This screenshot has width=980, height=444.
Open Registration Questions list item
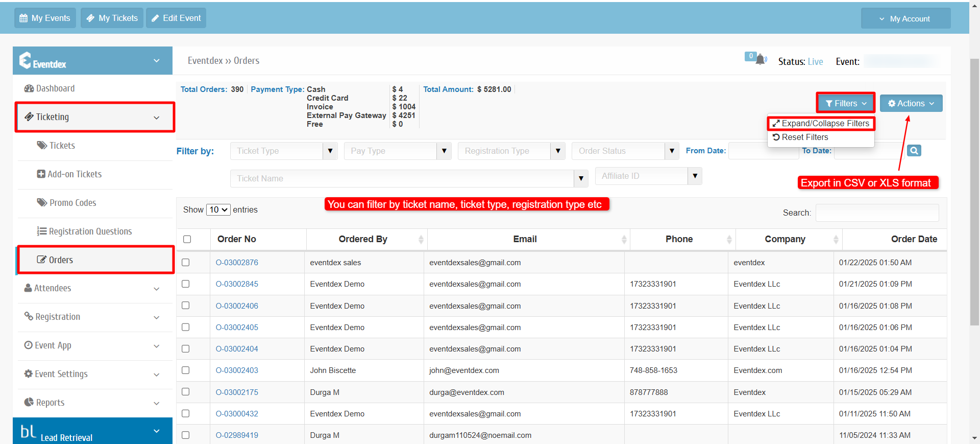(x=84, y=231)
